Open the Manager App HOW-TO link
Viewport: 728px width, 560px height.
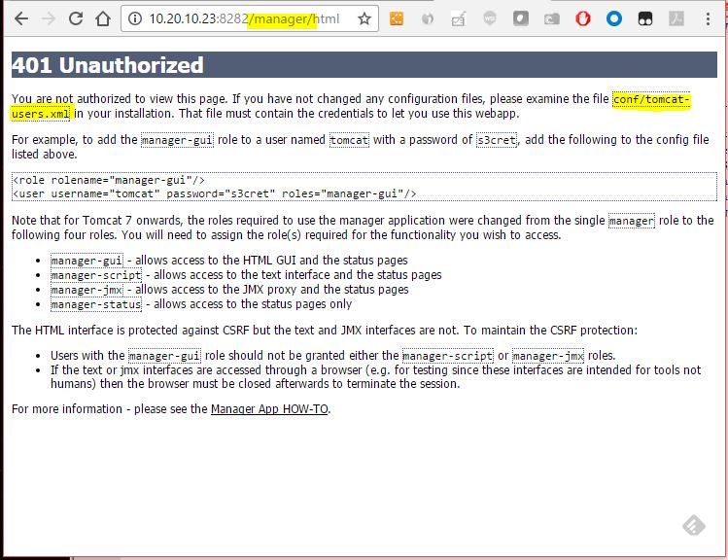point(269,409)
